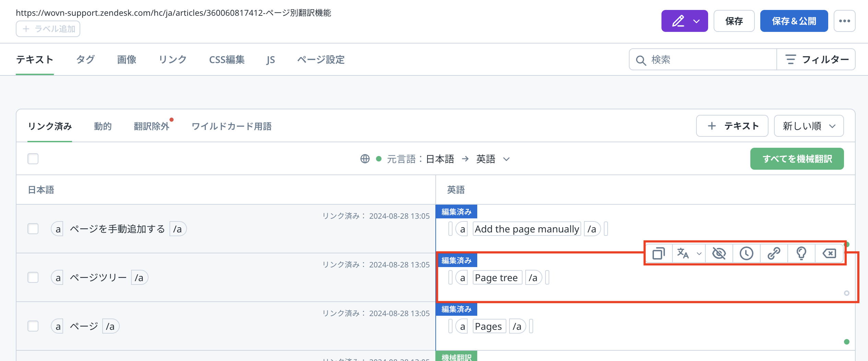The height and width of the screenshot is (361, 868).
Task: Switch to the 翻訳除外 tab
Action: pos(151,126)
